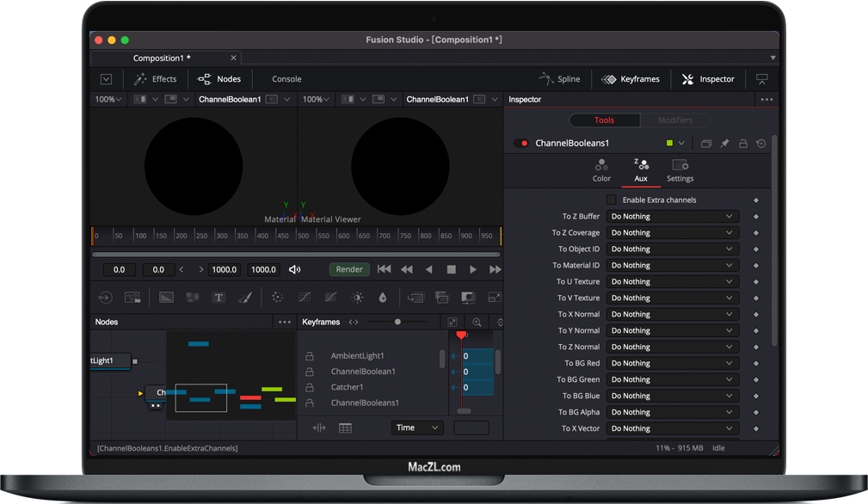
Task: Click the zoom-to-fit magnifier in Keyframes
Action: click(477, 323)
